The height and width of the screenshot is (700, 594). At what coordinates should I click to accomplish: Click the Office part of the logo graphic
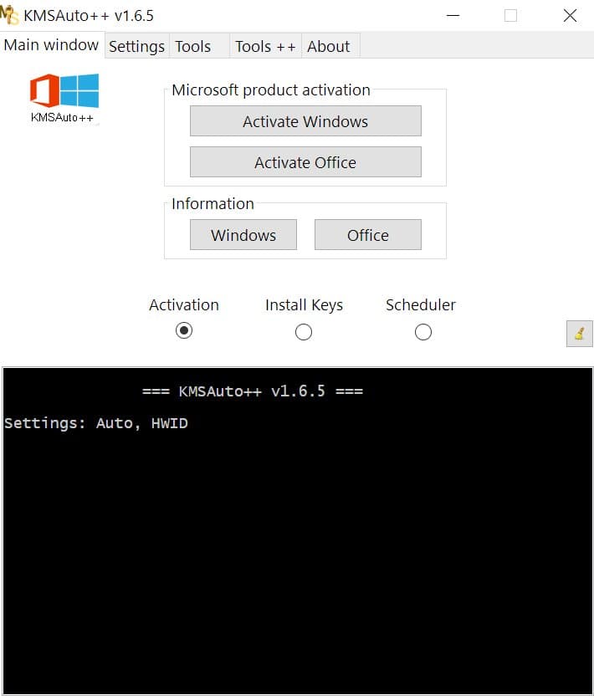47,92
